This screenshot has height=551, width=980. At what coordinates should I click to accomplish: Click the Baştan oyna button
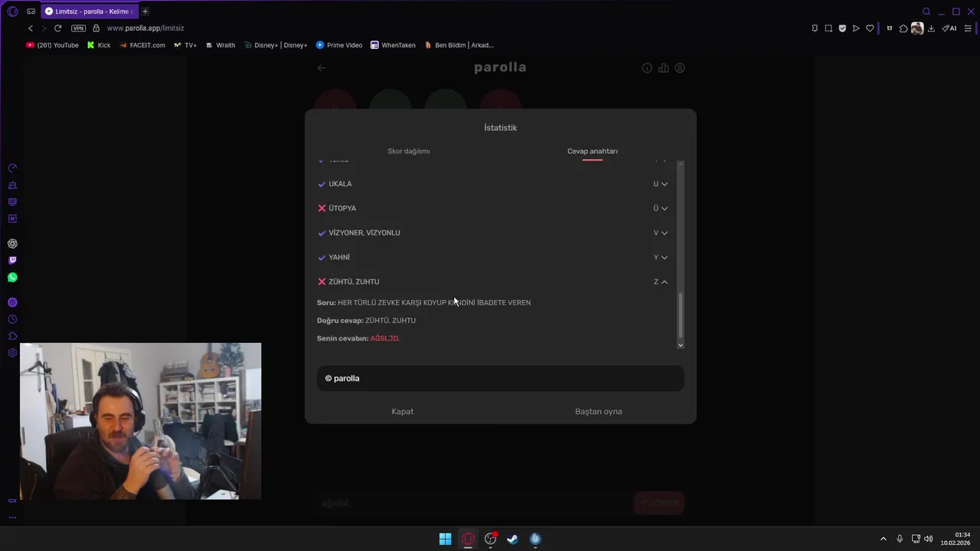tap(599, 412)
